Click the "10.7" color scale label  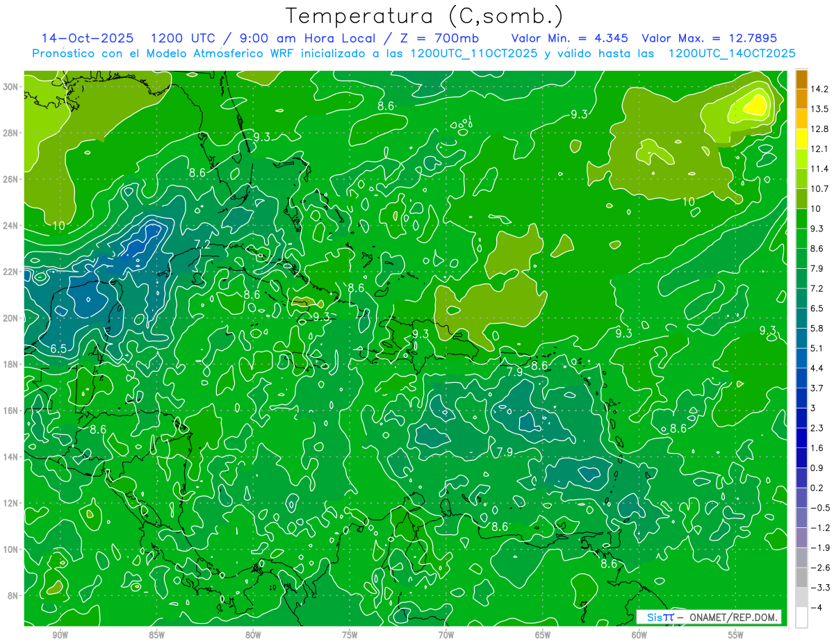pyautogui.click(x=821, y=189)
